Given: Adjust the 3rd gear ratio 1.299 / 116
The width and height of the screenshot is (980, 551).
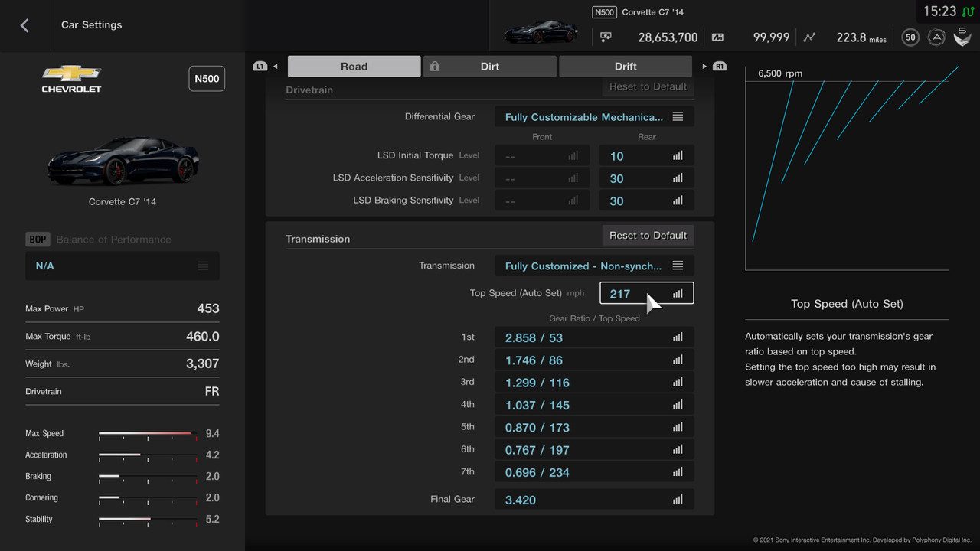Looking at the screenshot, I should [x=594, y=382].
